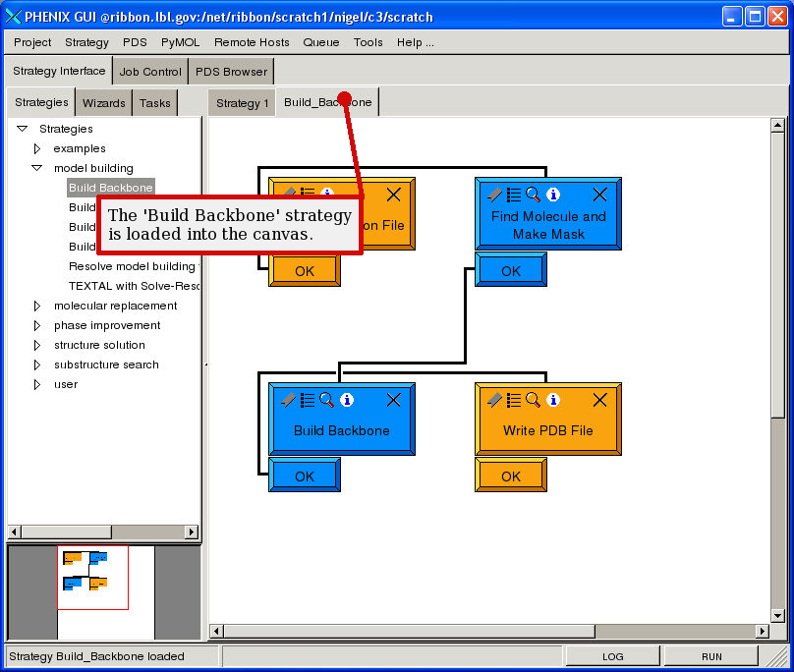Remove Write PDB File task with X icon

pyautogui.click(x=599, y=400)
